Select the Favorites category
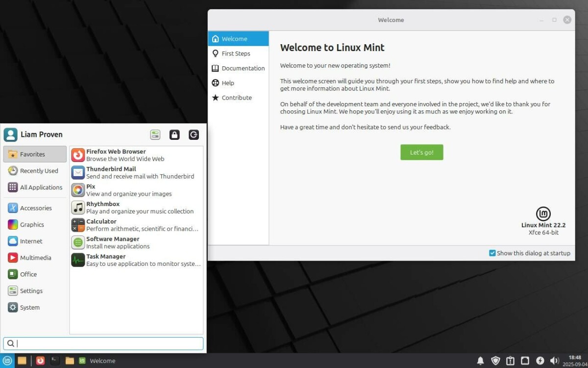The height and width of the screenshot is (368, 588). tap(35, 154)
